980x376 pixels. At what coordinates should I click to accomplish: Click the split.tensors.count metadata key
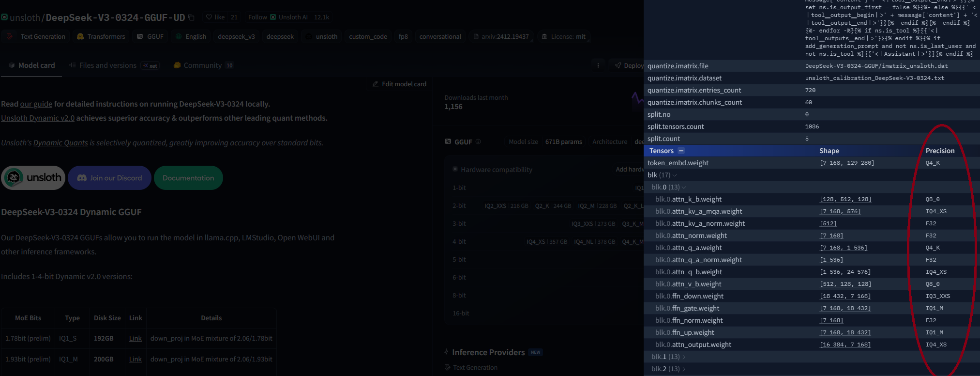point(676,126)
